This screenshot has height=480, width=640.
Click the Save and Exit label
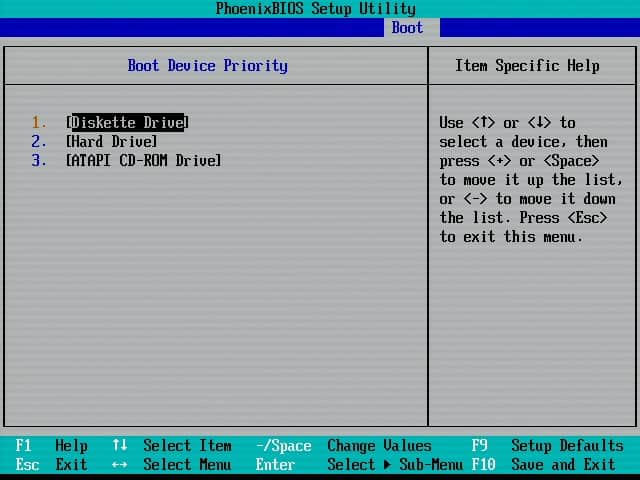pyautogui.click(x=563, y=464)
